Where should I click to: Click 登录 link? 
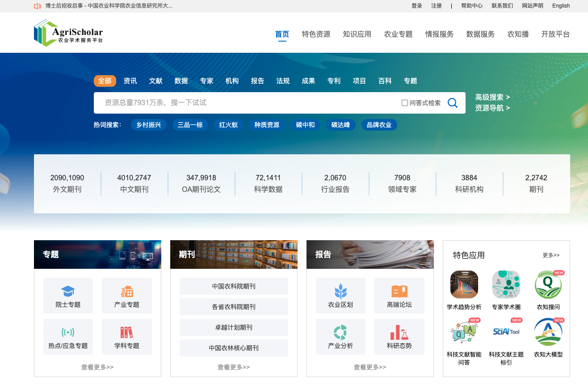[417, 6]
